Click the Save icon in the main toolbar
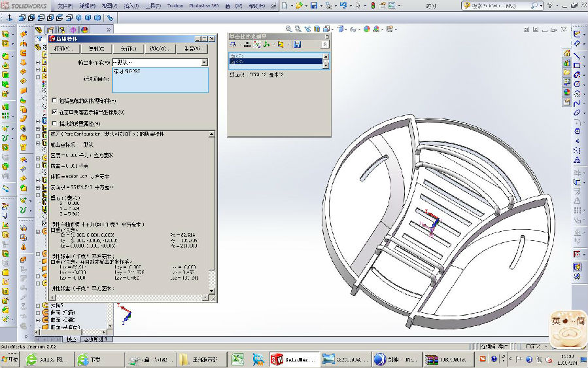The height and width of the screenshot is (368, 588). (314, 5)
